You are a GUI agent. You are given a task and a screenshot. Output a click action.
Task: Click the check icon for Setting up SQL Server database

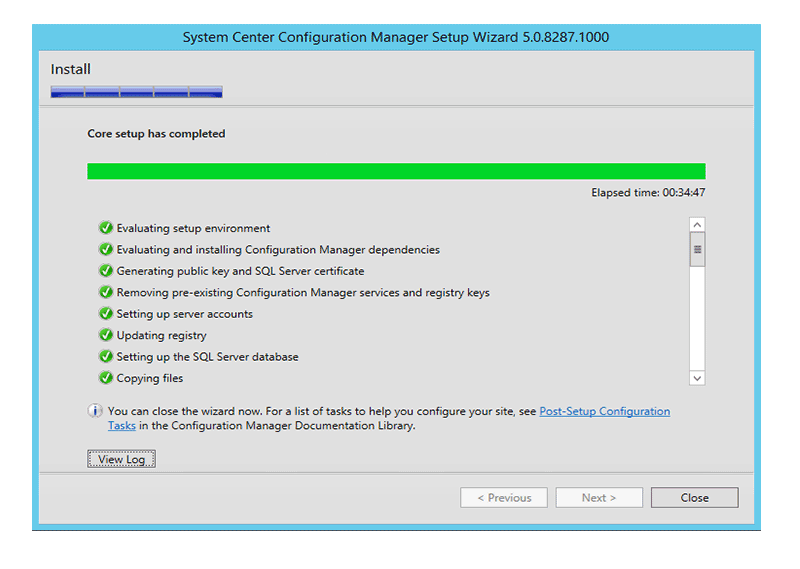pos(106,356)
